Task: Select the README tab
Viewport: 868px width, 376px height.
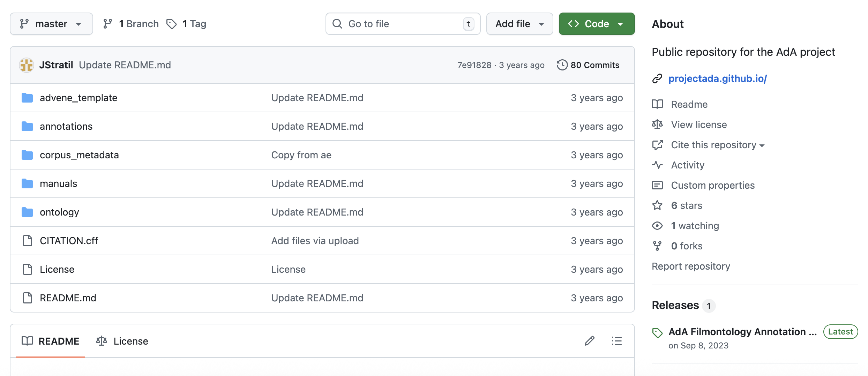Action: pos(51,341)
